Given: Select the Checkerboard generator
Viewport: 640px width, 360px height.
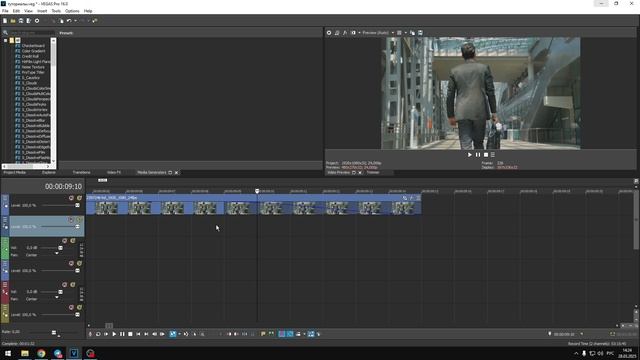Looking at the screenshot, I should pos(33,46).
